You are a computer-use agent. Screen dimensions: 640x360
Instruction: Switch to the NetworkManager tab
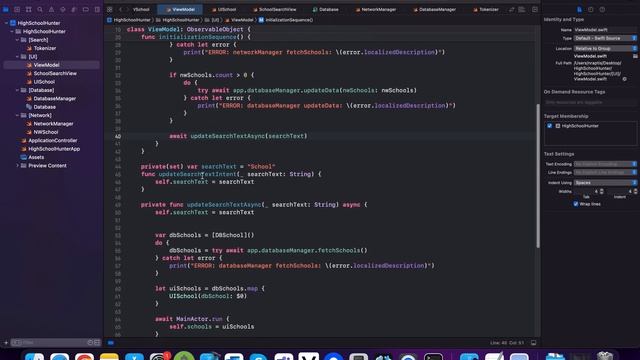376,9
